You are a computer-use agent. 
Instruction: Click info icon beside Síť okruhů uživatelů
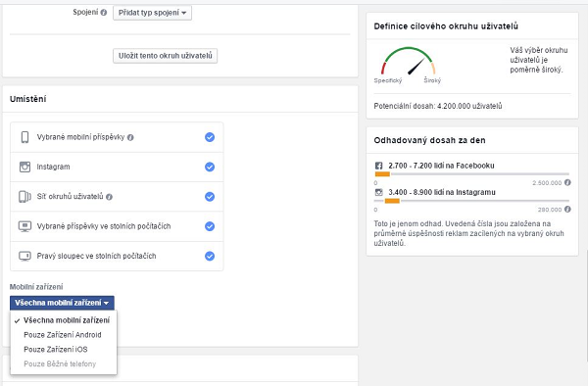tap(109, 197)
